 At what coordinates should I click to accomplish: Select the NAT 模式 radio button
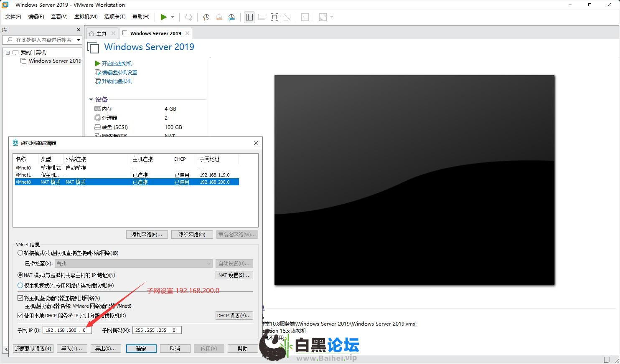[x=20, y=275]
